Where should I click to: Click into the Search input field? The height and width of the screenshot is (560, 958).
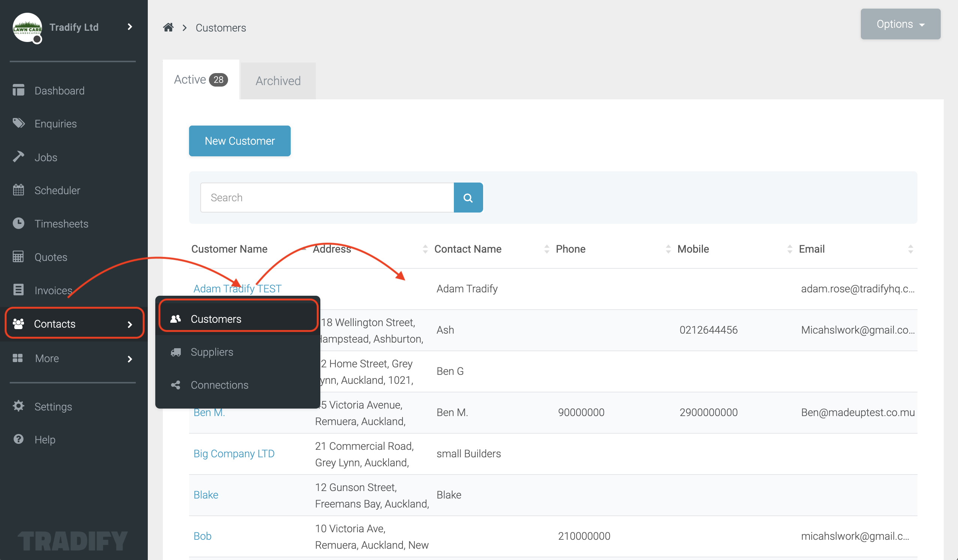pyautogui.click(x=327, y=198)
